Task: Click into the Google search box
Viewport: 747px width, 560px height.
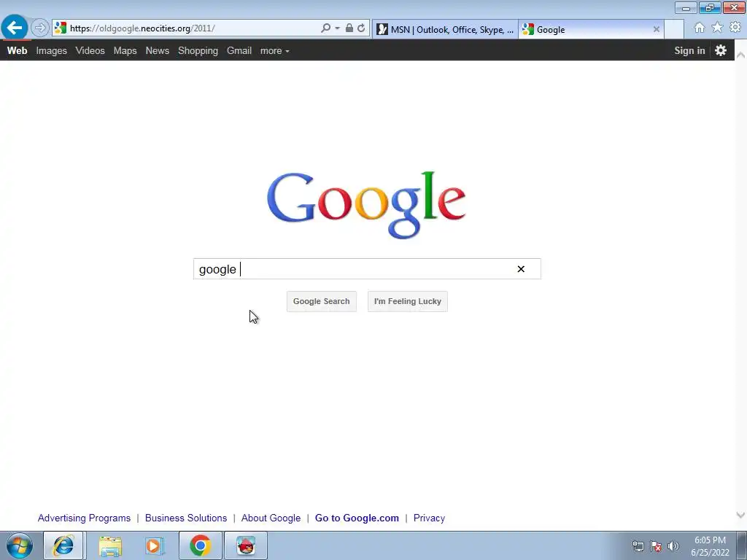Action: point(367,269)
